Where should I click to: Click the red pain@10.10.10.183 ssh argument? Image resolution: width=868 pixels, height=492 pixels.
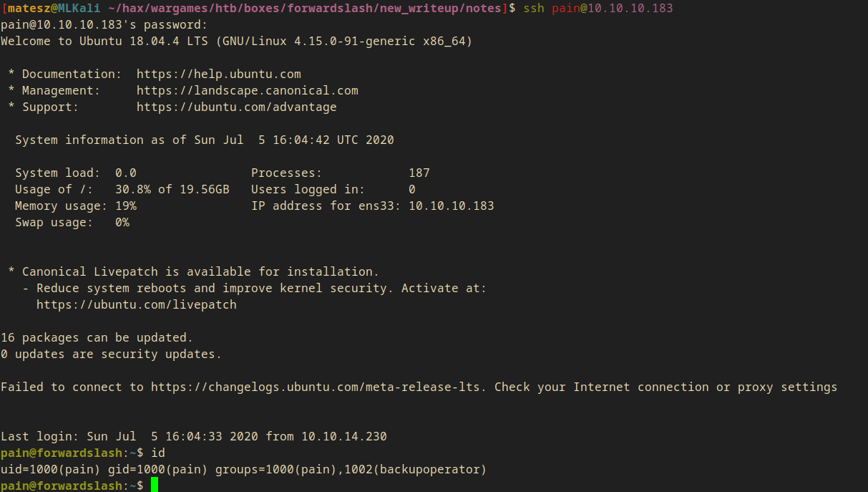point(612,8)
